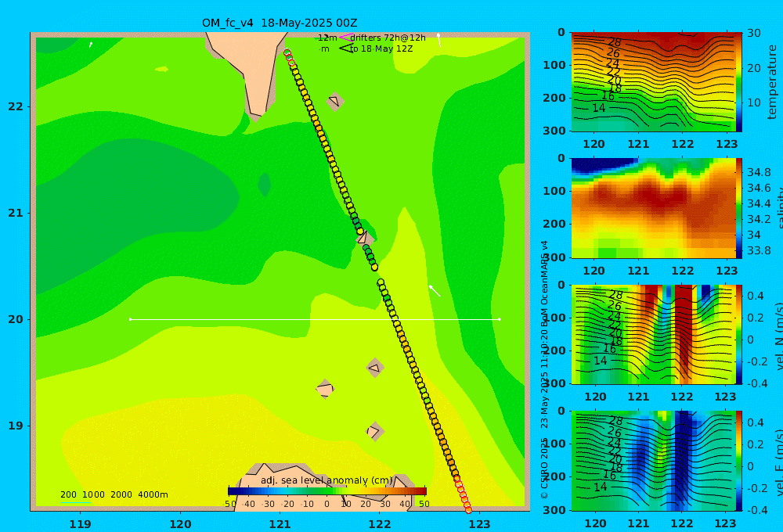
Task: Click the white transect line at 20N
Action: click(315, 319)
